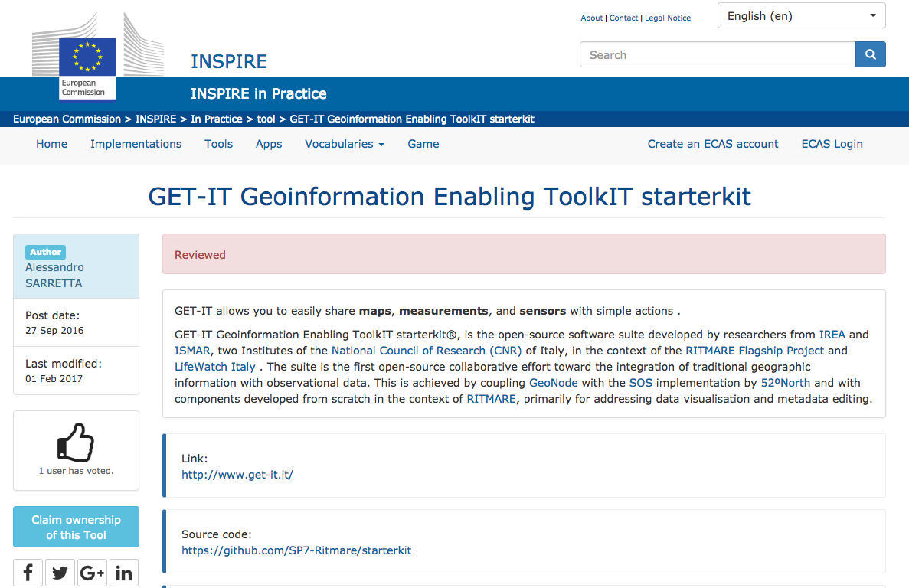
Task: Share via Google Plus icon
Action: coord(92,573)
